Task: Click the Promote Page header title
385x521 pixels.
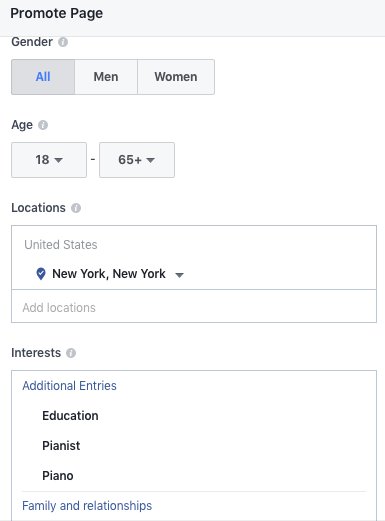Action: pos(57,14)
